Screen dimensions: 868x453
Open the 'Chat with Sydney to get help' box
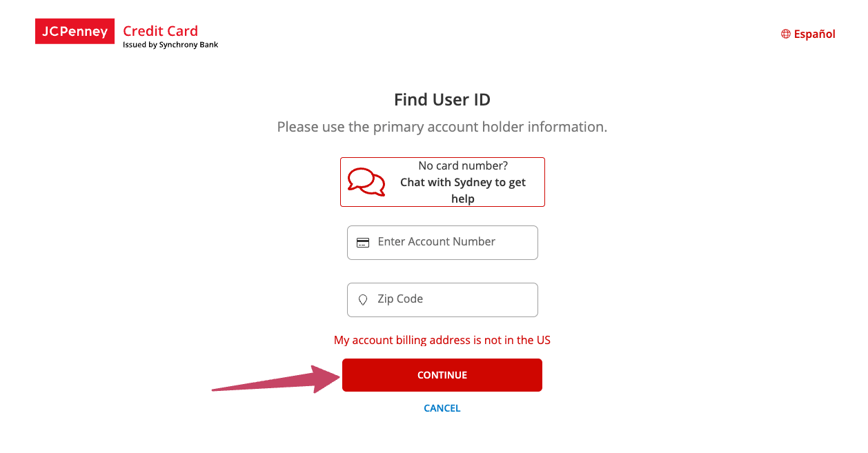[442, 181]
